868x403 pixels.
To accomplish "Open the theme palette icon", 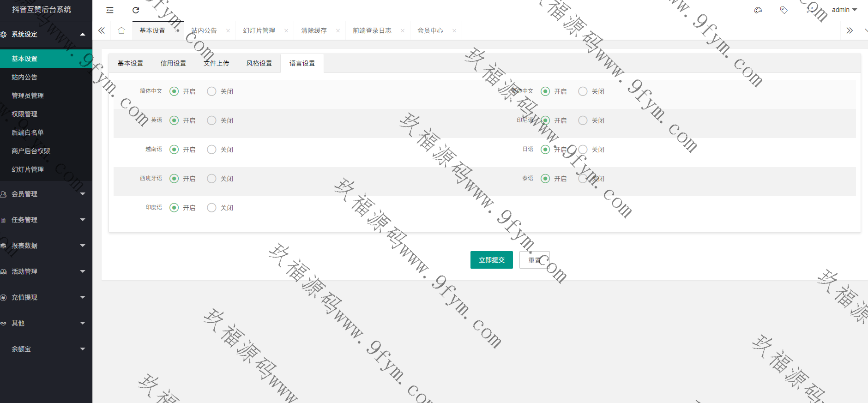I will coord(758,10).
